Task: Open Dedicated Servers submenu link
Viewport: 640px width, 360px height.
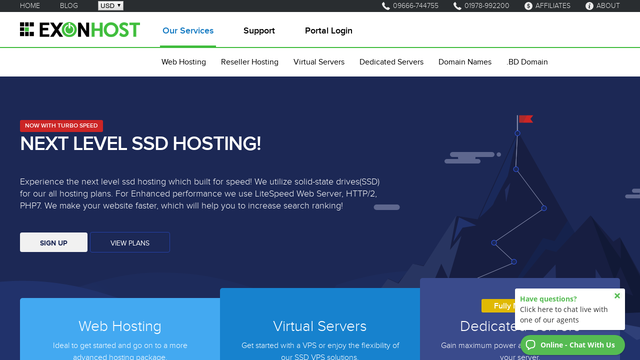Action: pos(391,62)
